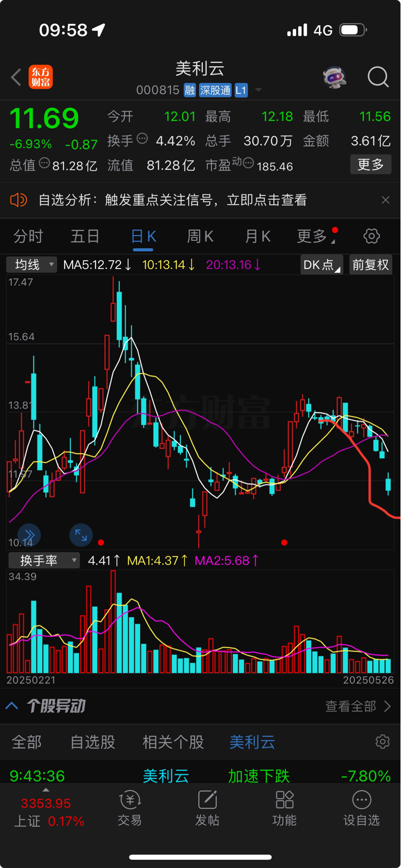Tap the MA1:4.37 turnover value

(157, 560)
